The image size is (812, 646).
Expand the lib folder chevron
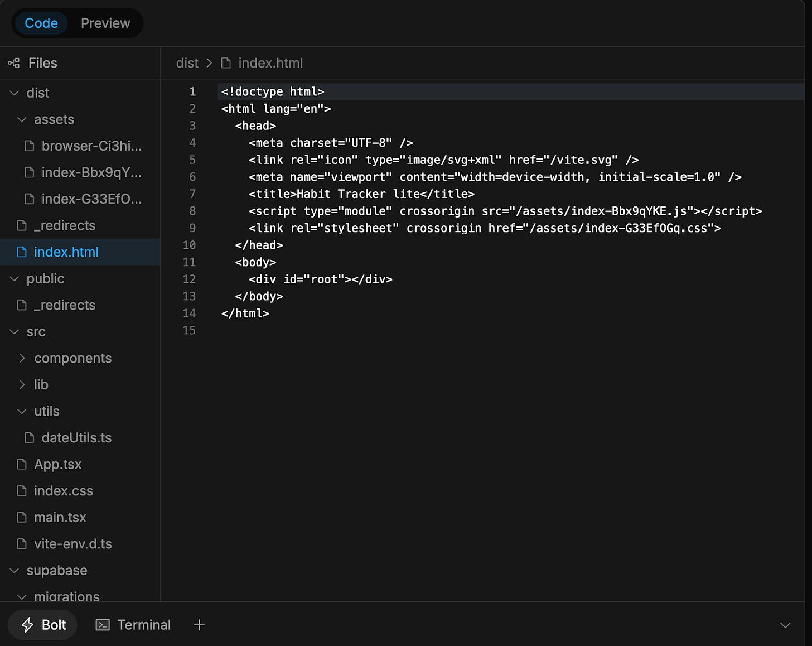[x=22, y=384]
